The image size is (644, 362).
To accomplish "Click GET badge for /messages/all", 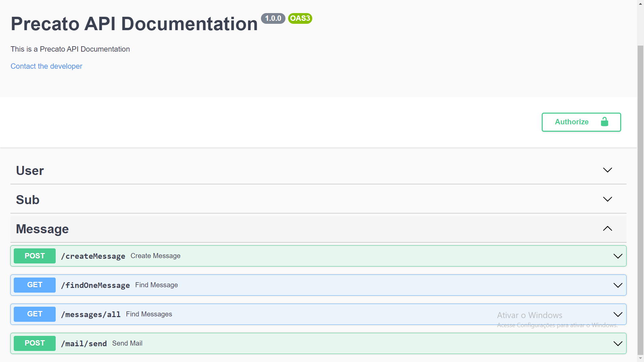I will click(x=35, y=314).
